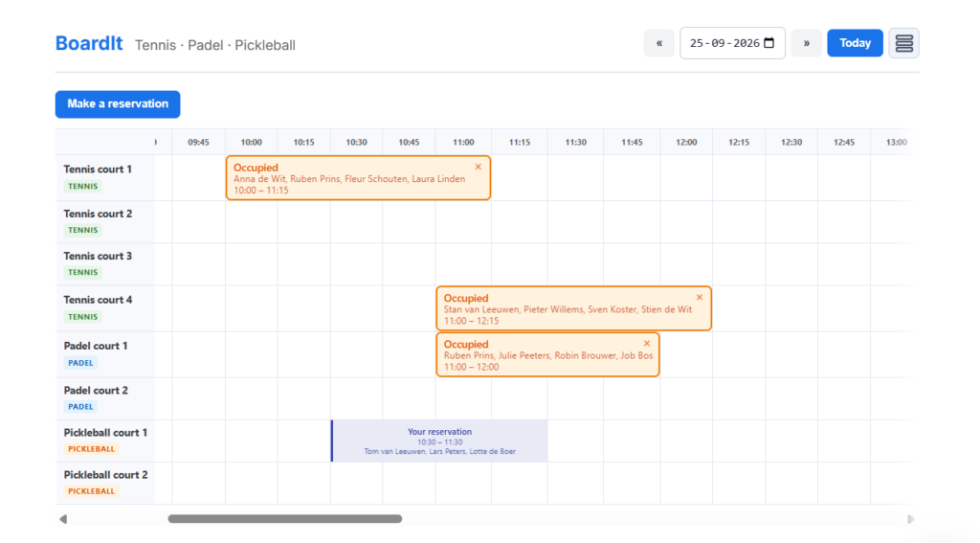Click the 10:15 time header
The width and height of the screenshot is (980, 543).
(x=303, y=143)
